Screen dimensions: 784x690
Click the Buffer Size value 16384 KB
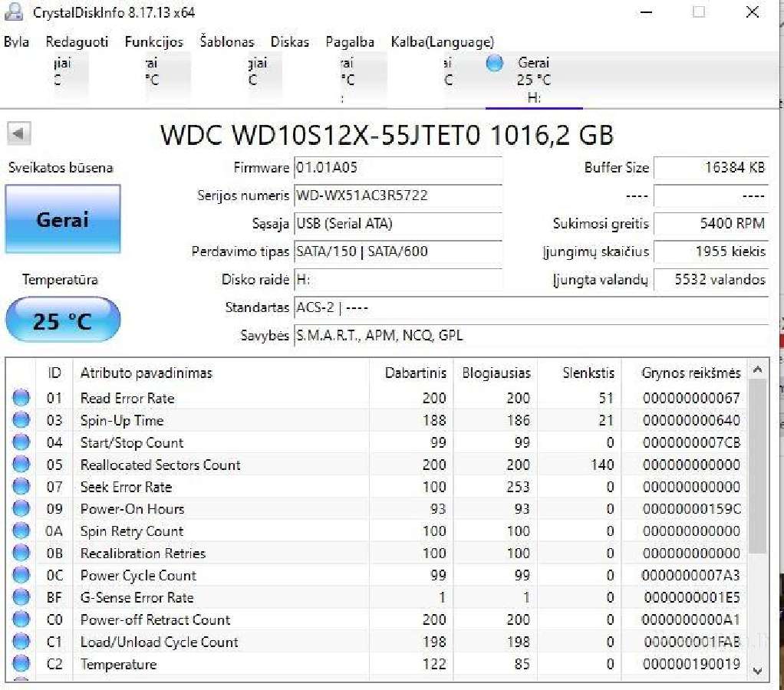pos(711,168)
